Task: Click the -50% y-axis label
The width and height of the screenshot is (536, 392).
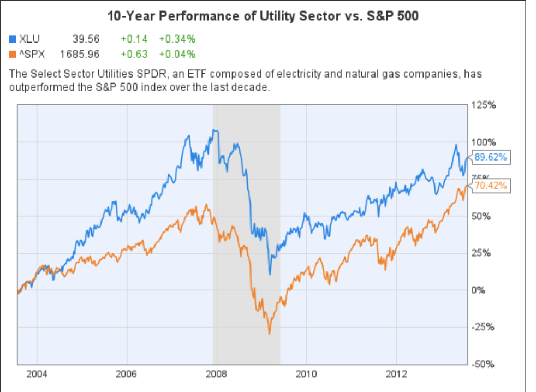Action: [484, 364]
